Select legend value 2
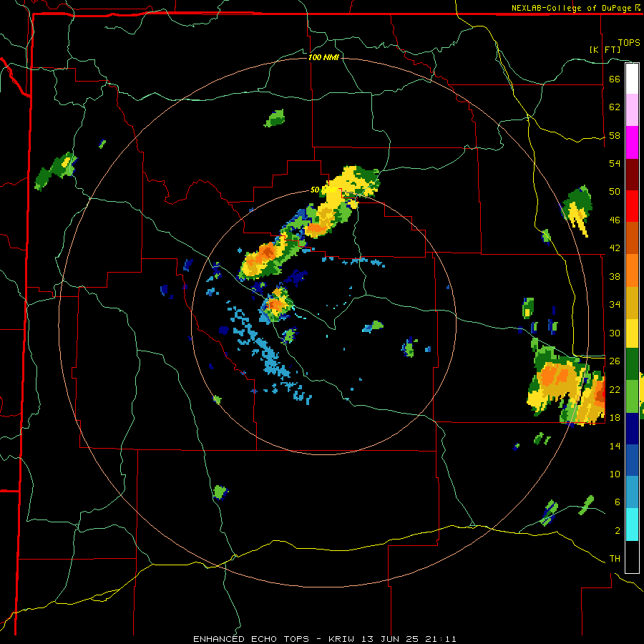This screenshot has height=644, width=644. [x=617, y=531]
